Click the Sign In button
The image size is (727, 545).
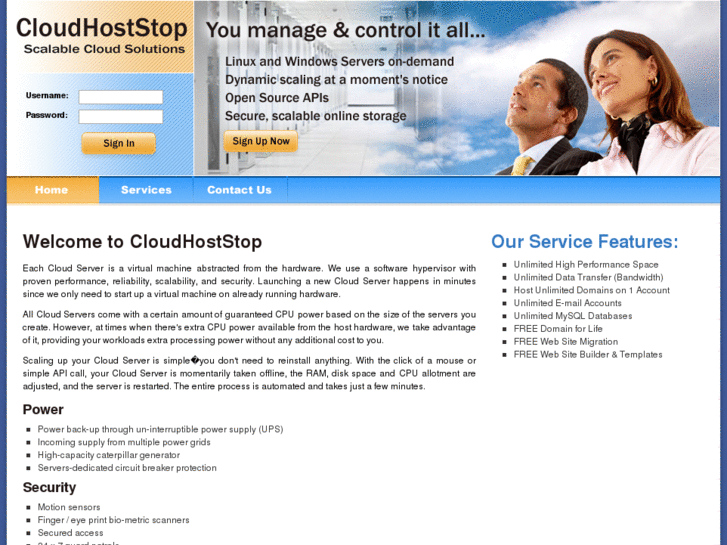pos(119,143)
